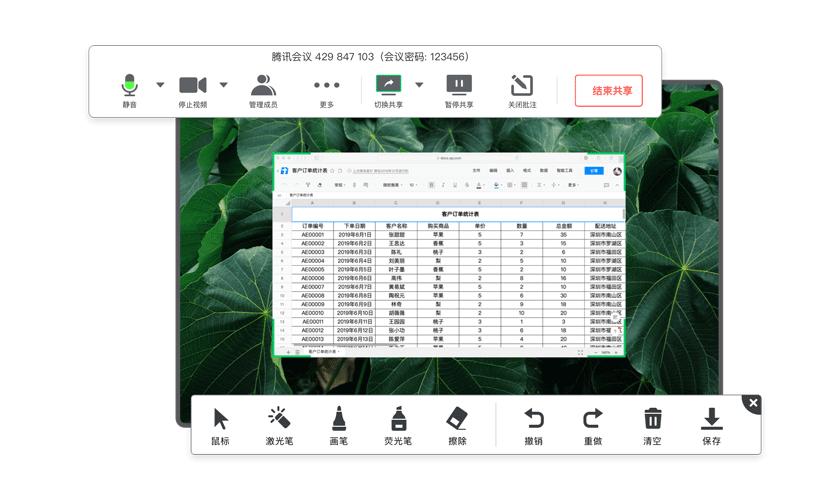
Task: Pick the 画笔 pen tool
Action: click(x=339, y=420)
